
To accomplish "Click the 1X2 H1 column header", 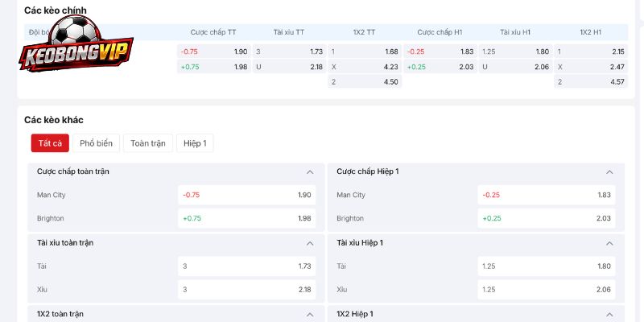I will click(x=591, y=32).
